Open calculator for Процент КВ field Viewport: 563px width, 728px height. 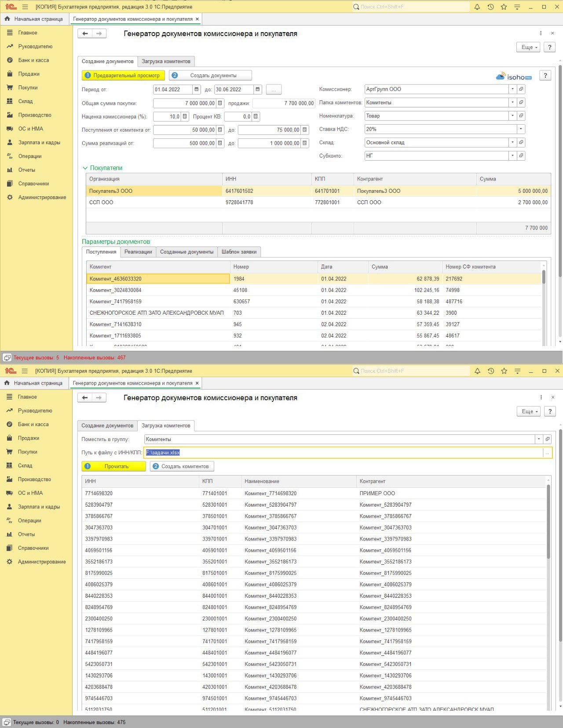tap(256, 117)
